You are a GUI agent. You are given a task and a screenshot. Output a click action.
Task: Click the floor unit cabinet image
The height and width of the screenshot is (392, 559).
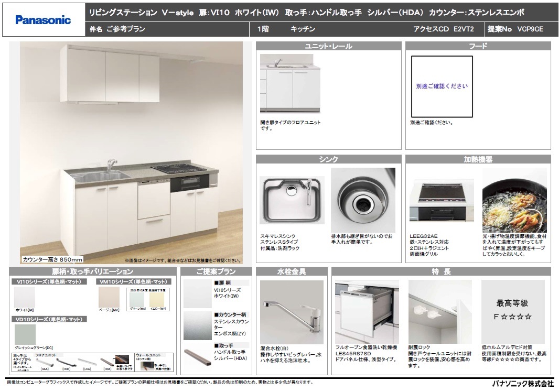pos(290,84)
